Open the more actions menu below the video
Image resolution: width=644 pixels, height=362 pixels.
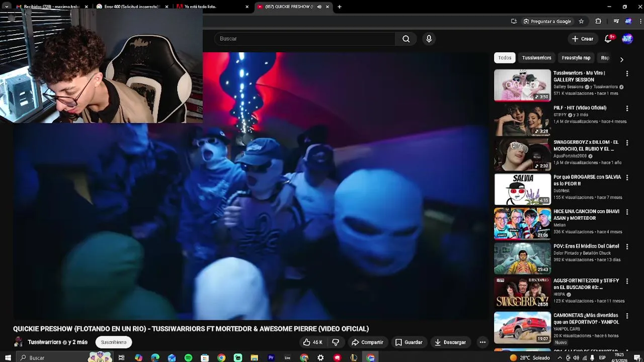click(482, 342)
